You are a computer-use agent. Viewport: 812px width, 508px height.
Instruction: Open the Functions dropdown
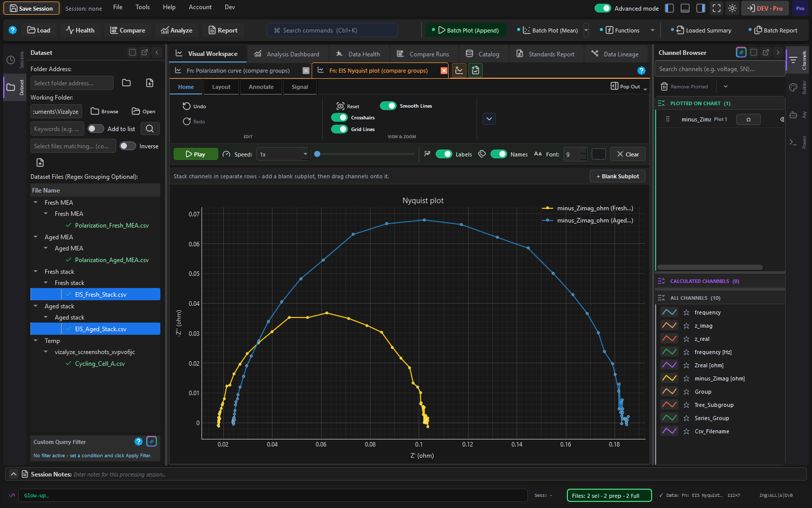click(652, 30)
